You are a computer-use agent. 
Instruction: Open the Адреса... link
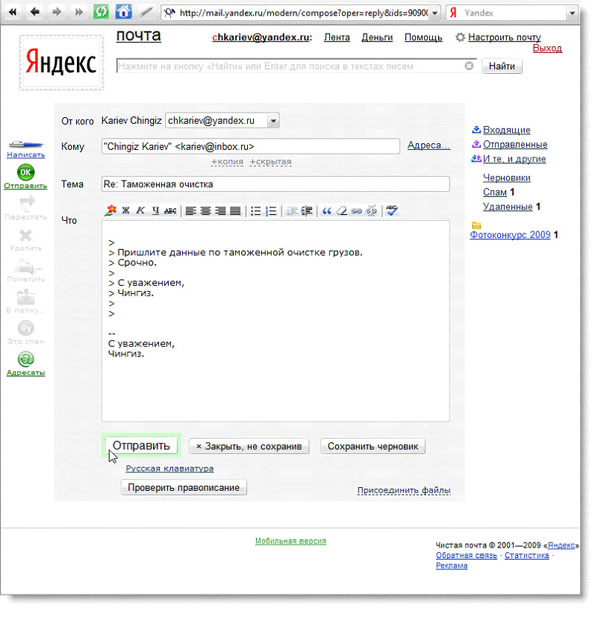point(429,146)
